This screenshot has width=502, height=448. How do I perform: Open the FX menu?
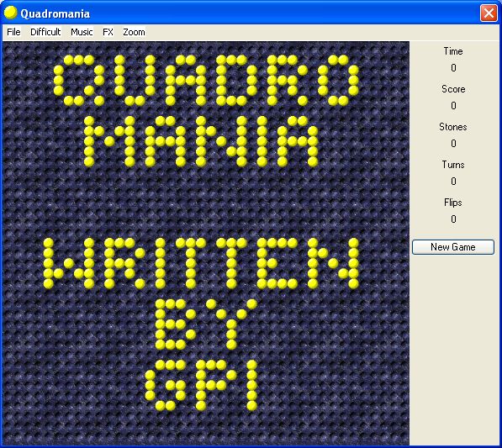[108, 32]
